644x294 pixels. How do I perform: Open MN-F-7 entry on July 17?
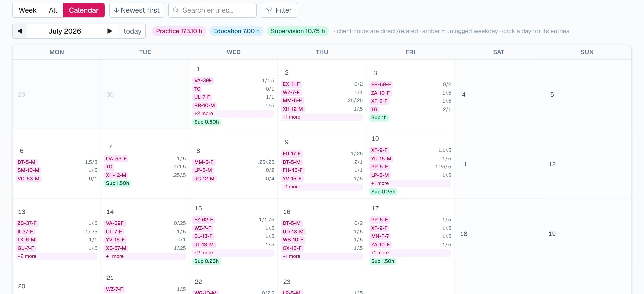380,236
